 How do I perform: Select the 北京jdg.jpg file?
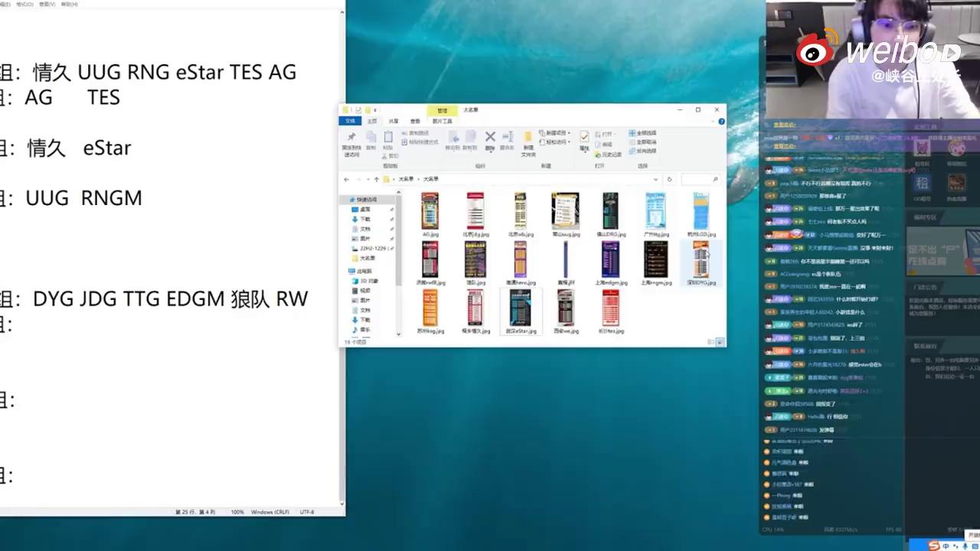475,214
